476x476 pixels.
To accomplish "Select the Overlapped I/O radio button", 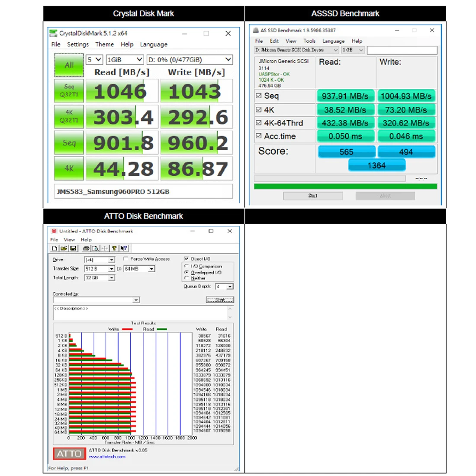I will tap(187, 272).
